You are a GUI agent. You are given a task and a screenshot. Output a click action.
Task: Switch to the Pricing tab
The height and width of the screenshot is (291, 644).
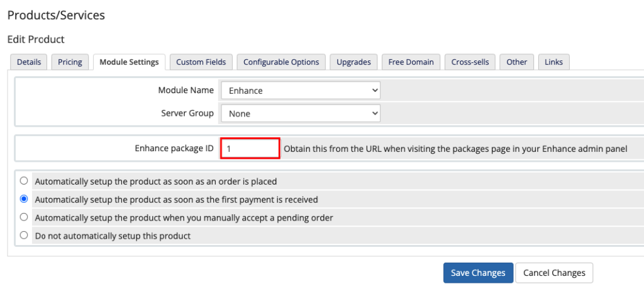pyautogui.click(x=70, y=62)
